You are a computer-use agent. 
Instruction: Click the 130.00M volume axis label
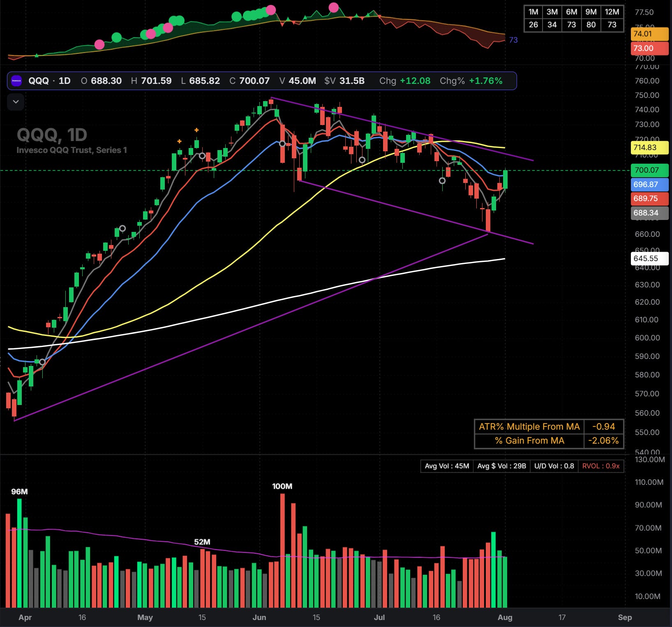click(650, 459)
